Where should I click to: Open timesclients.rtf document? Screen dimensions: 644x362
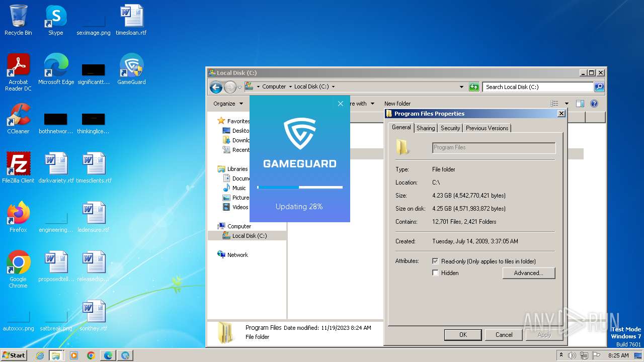pyautogui.click(x=94, y=168)
